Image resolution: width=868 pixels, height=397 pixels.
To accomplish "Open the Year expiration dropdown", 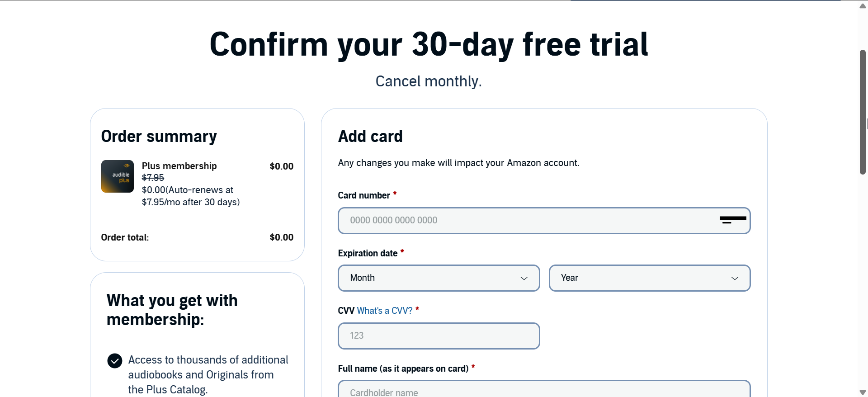I will [649, 278].
